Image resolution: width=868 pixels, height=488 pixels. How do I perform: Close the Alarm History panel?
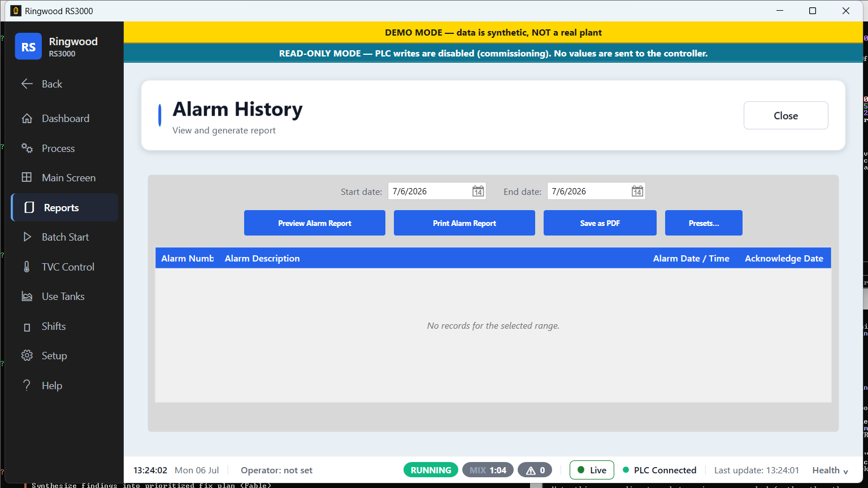click(786, 115)
